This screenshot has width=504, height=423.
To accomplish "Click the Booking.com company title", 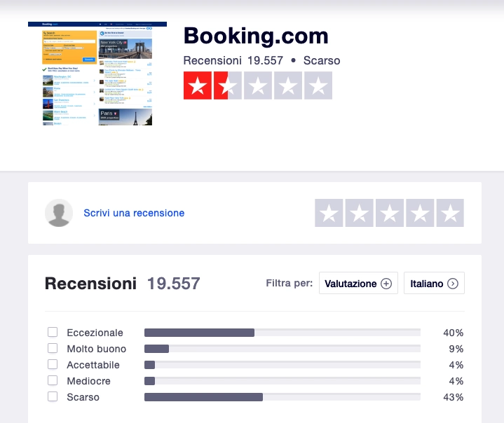I will pyautogui.click(x=256, y=36).
